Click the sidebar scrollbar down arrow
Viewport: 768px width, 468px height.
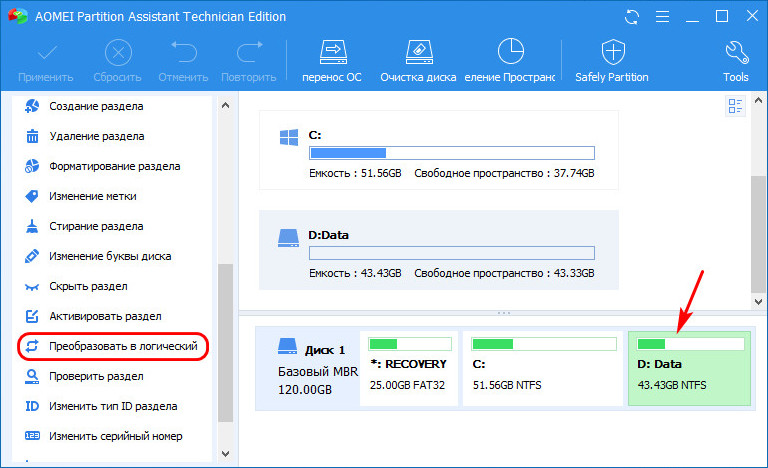click(225, 454)
